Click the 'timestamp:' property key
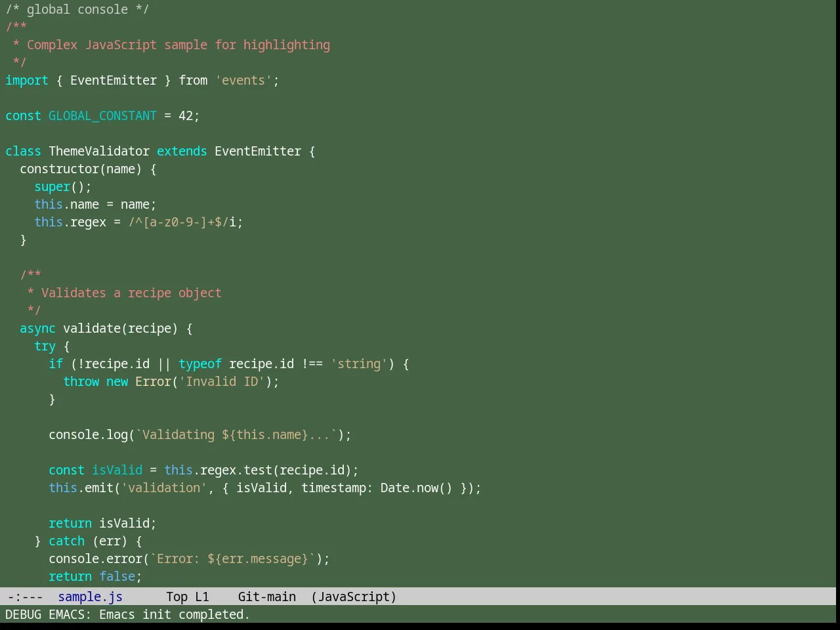 tap(337, 488)
